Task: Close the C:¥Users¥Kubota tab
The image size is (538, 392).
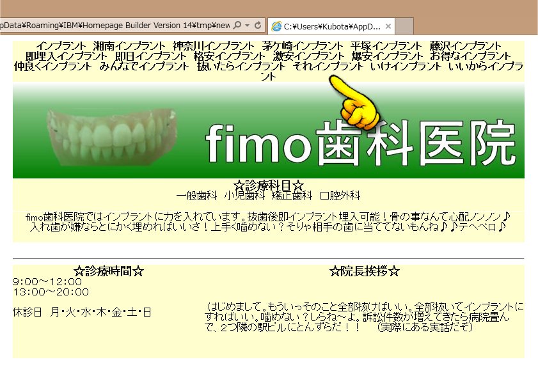Action: coord(388,26)
